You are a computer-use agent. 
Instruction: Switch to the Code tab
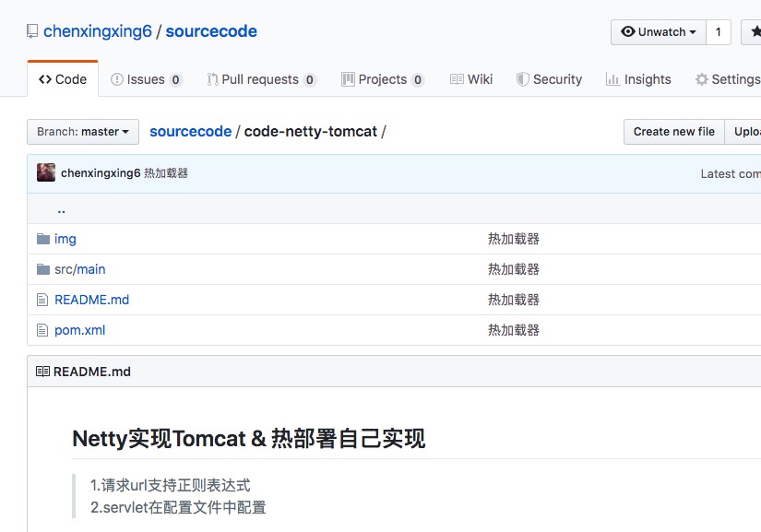(x=63, y=79)
